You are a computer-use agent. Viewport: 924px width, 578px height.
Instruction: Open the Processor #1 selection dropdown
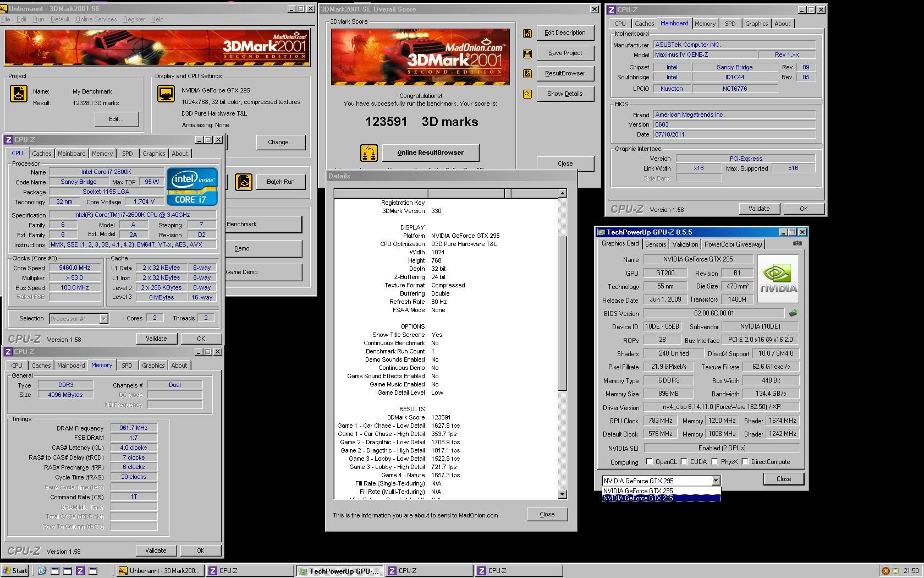[103, 319]
